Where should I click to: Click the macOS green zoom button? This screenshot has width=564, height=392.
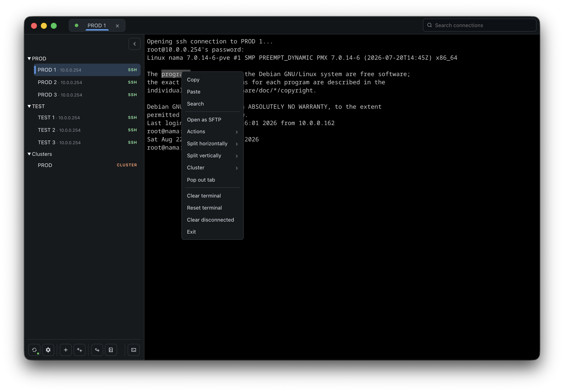(54, 26)
